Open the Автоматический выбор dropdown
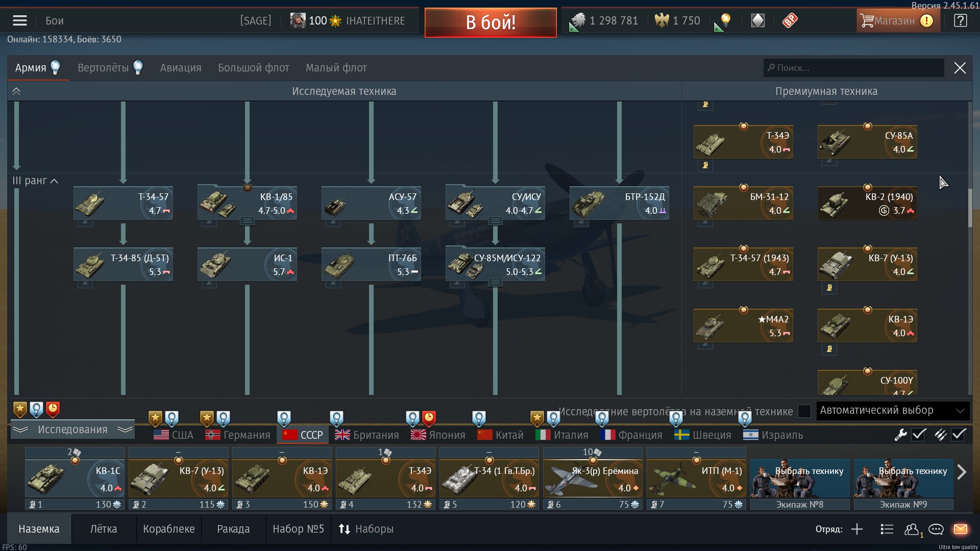Image resolution: width=980 pixels, height=551 pixels. (892, 411)
